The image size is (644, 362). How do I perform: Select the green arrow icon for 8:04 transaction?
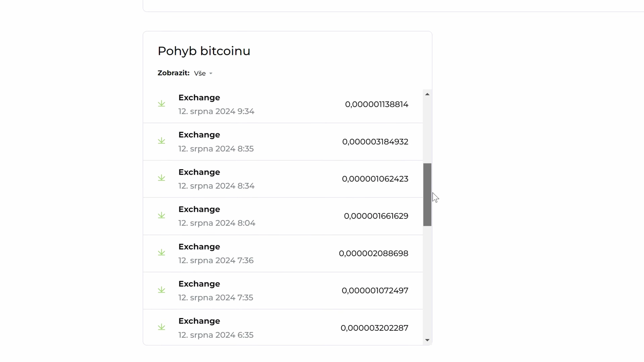tap(162, 215)
